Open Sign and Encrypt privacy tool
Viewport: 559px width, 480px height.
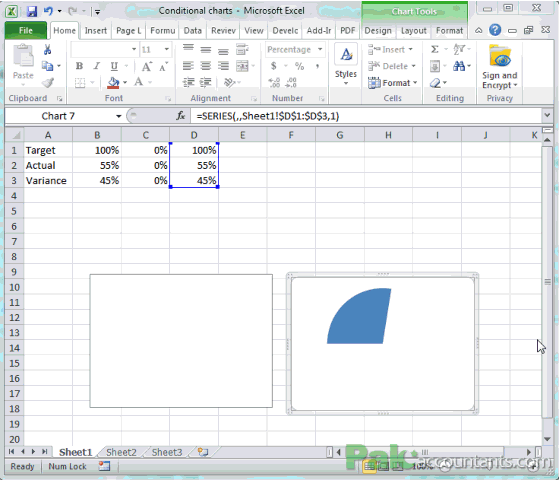tap(499, 67)
